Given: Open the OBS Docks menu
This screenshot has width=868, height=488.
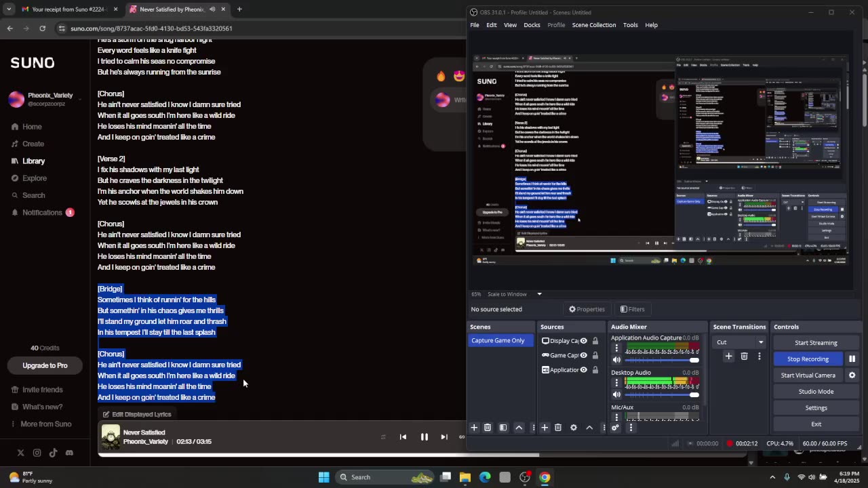Looking at the screenshot, I should pyautogui.click(x=532, y=25).
